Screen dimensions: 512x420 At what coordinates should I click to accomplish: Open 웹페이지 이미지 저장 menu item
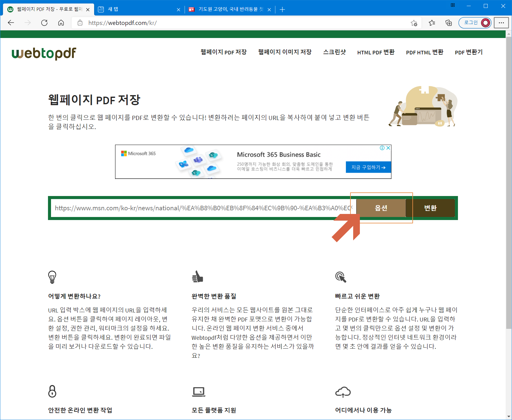tap(285, 52)
